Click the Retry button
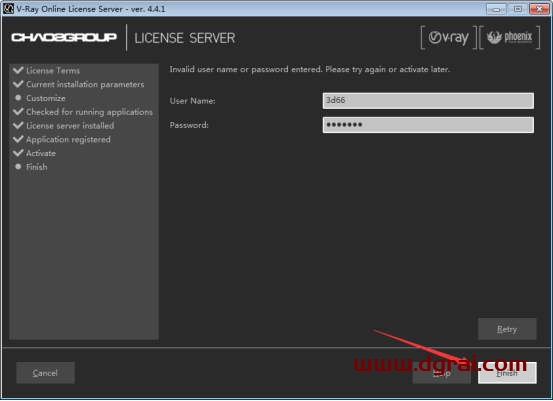553x401 pixels. 507,329
